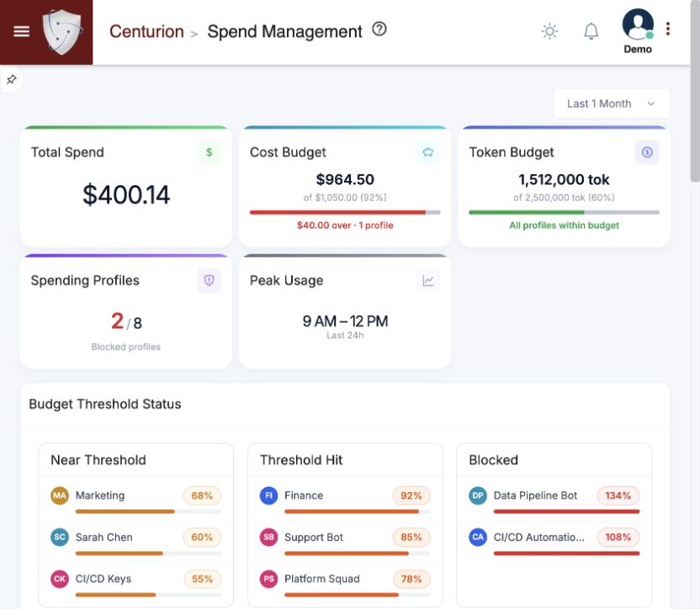Click the Finance 92% badge
This screenshot has height=609, width=700.
(x=411, y=495)
